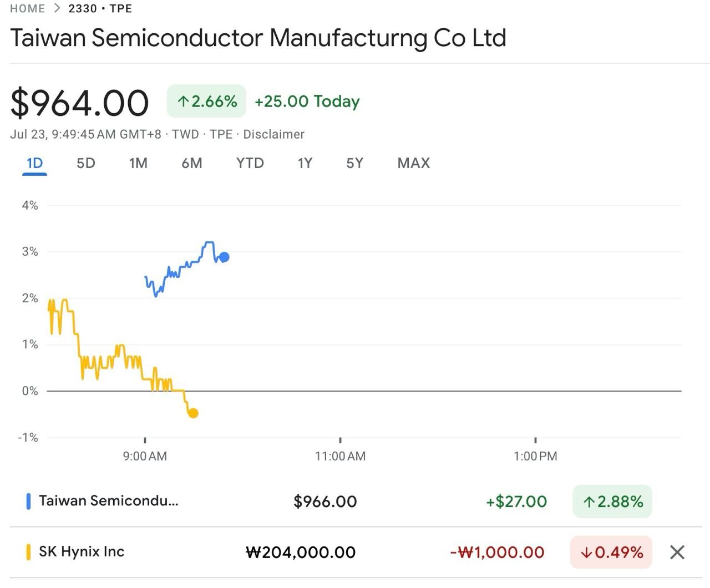Image resolution: width=710 pixels, height=588 pixels.
Task: Click the blue Taiwan Semiconductor color swatch
Action: (28, 501)
